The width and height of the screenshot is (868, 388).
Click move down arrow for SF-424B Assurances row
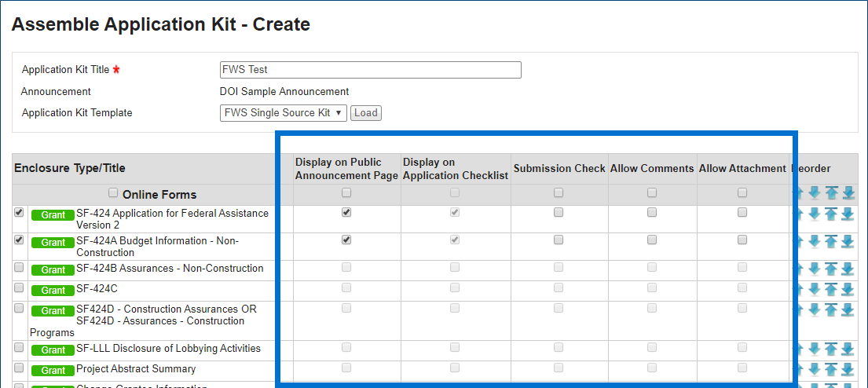[x=815, y=269]
